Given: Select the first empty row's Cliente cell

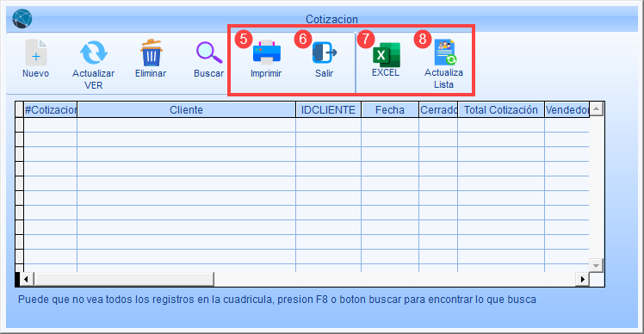Looking at the screenshot, I should 187,125.
